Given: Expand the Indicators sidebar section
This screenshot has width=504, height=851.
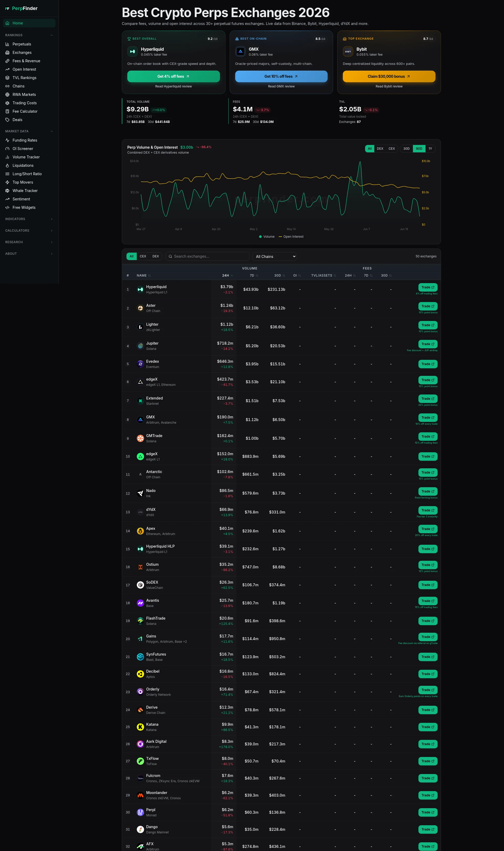Looking at the screenshot, I should 29,219.
